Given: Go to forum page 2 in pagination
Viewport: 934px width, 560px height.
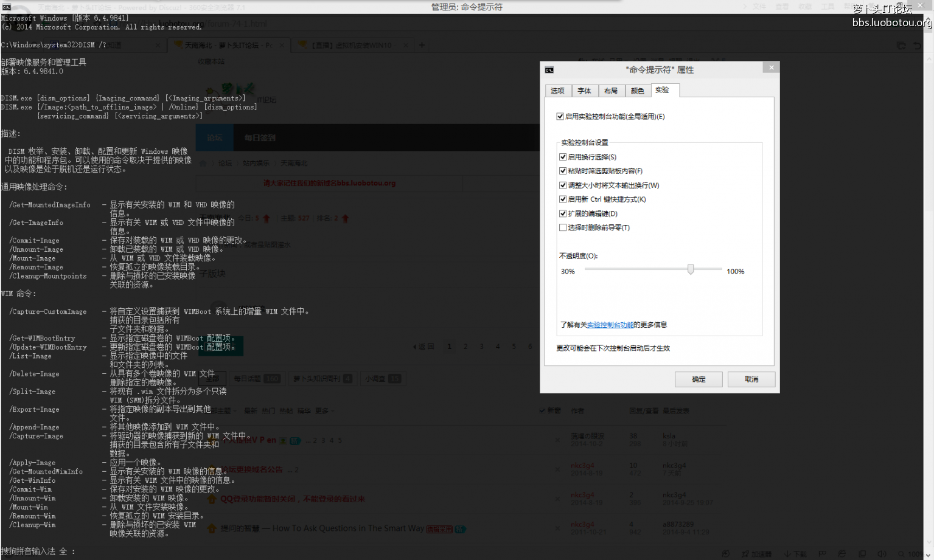Looking at the screenshot, I should coord(465,347).
